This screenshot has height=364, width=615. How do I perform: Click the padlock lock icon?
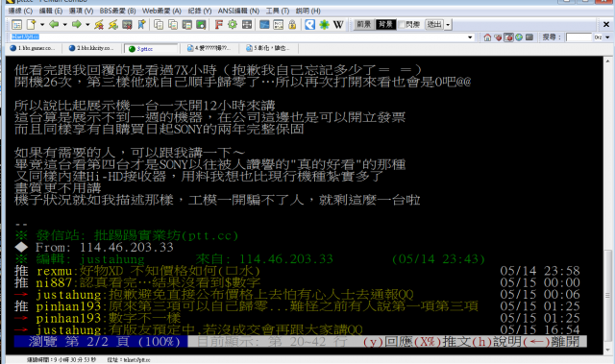click(x=292, y=25)
